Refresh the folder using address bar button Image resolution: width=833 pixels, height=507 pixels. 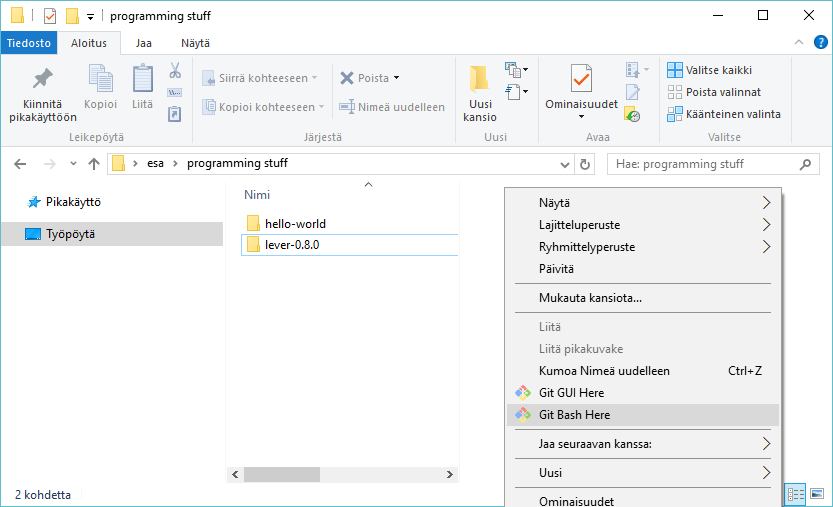coord(585,164)
